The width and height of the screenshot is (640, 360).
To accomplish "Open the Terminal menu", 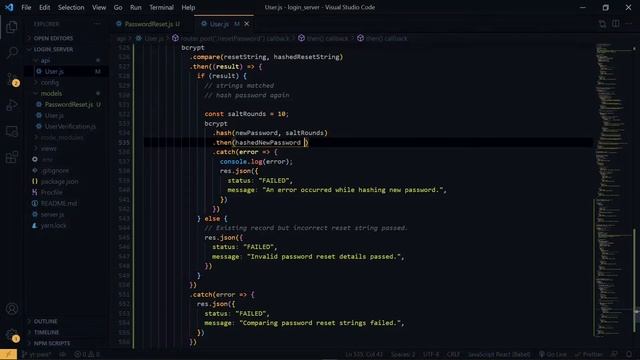I will (161, 7).
